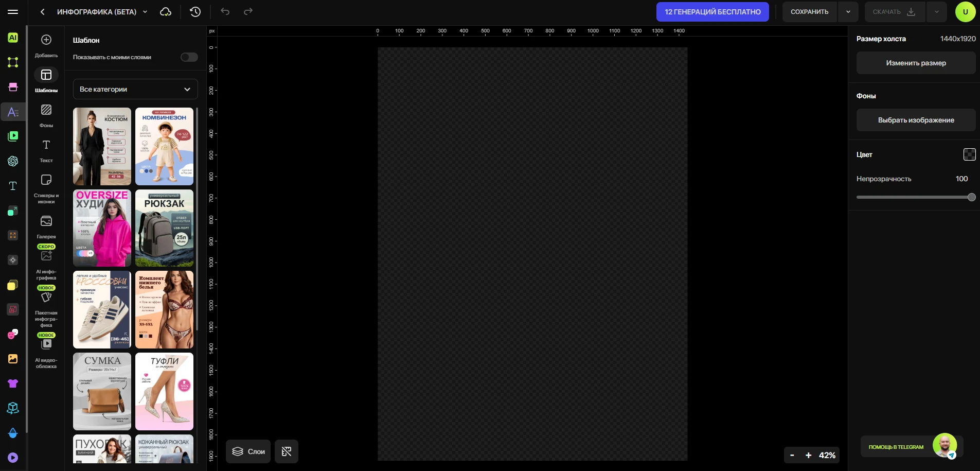Click the Выбрать изображение button

[x=916, y=120]
